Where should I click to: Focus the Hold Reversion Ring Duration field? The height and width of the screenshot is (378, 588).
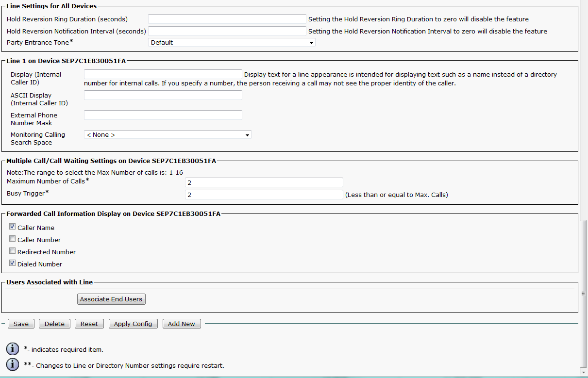click(x=227, y=19)
